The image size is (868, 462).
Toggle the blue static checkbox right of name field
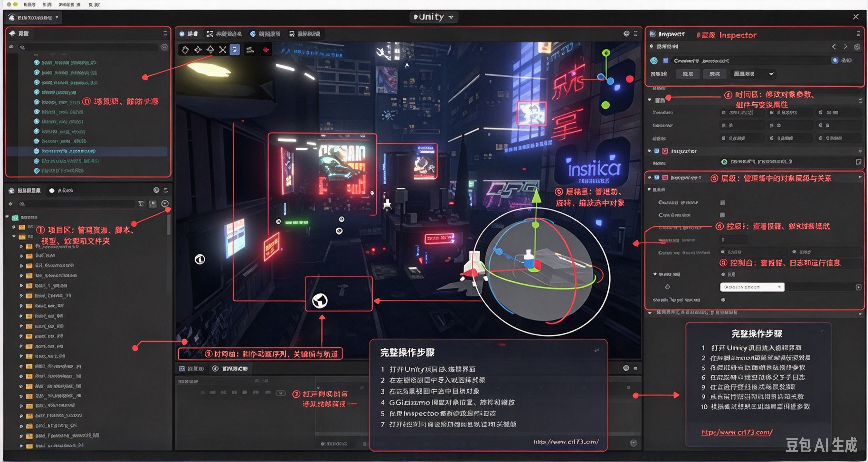pyautogui.click(x=835, y=60)
